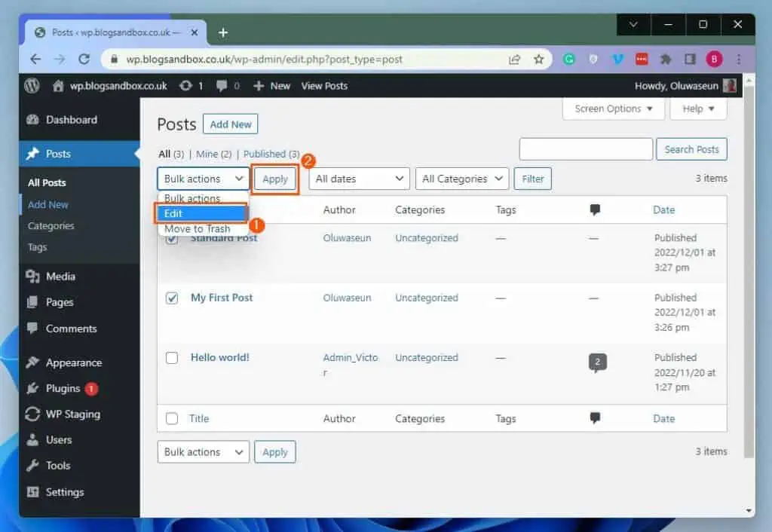The width and height of the screenshot is (772, 532).
Task: Filter posts by Published (3)
Action: 271,154
